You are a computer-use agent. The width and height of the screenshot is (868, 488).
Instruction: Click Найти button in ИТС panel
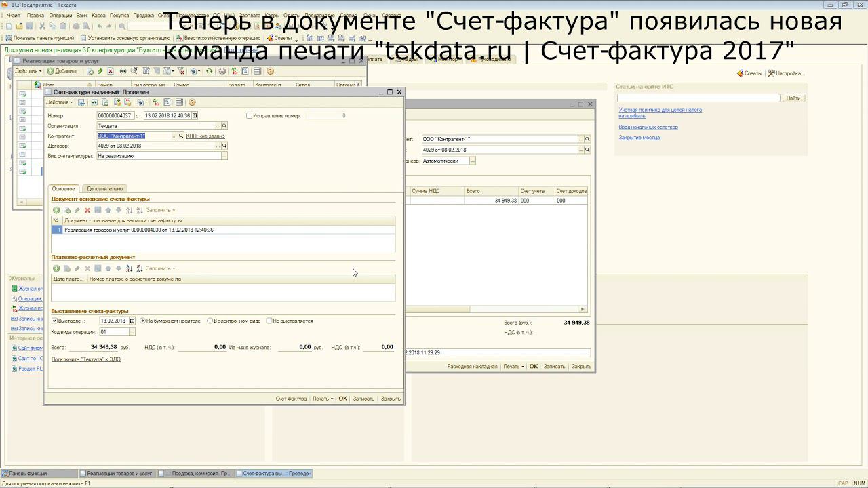(793, 98)
